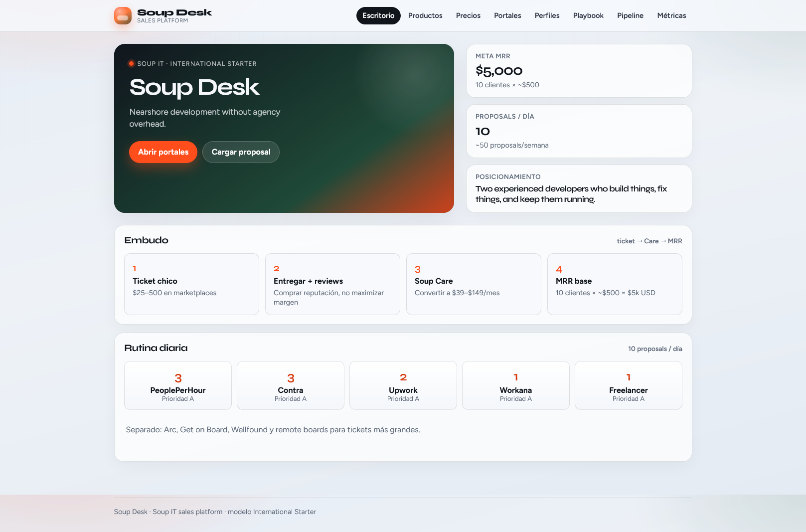Click the Cargar proposal button
The image size is (806, 532).
[x=241, y=152]
